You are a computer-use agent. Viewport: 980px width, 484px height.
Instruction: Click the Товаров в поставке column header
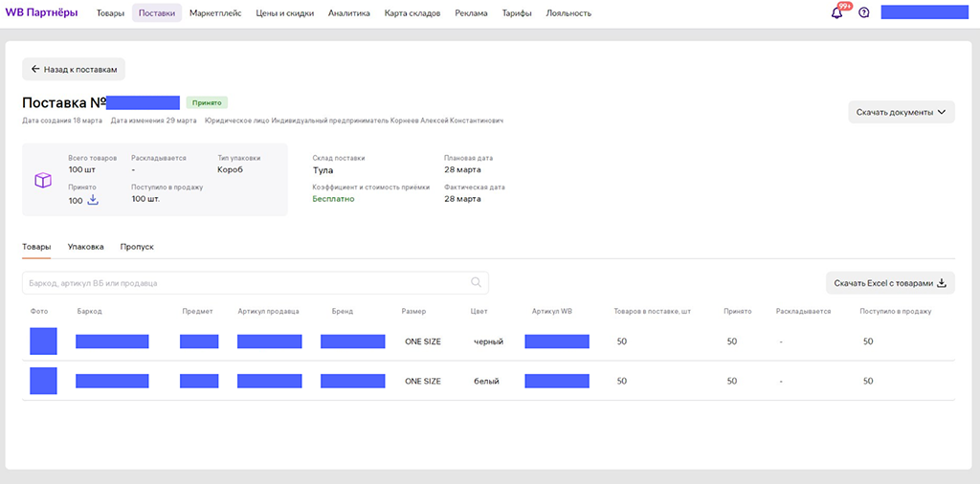(x=653, y=311)
